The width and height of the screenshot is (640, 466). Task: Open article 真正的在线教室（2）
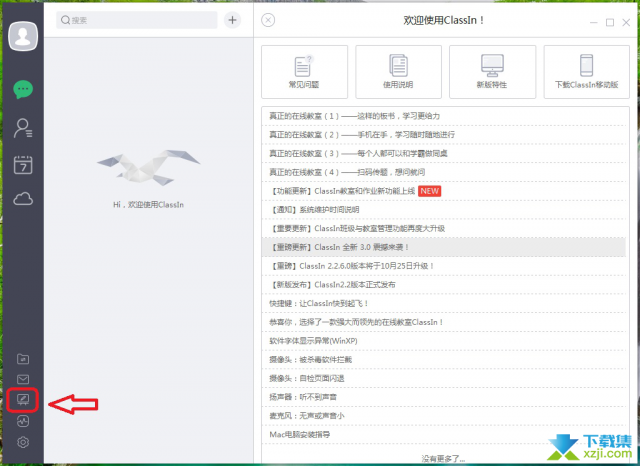coord(444,135)
